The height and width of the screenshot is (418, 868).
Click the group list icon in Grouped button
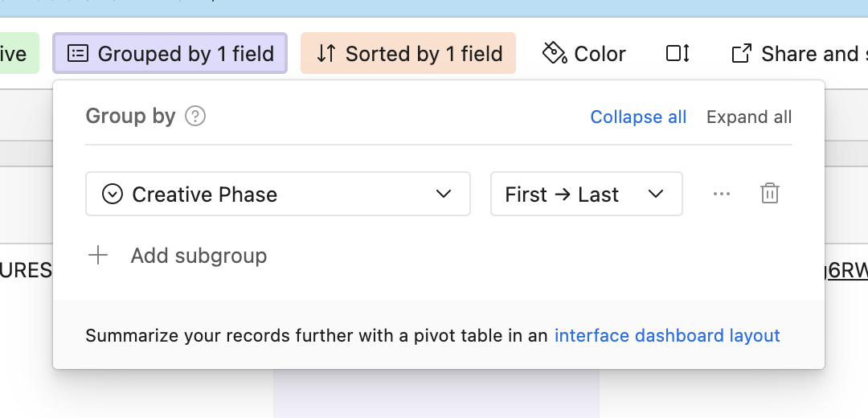tap(78, 54)
